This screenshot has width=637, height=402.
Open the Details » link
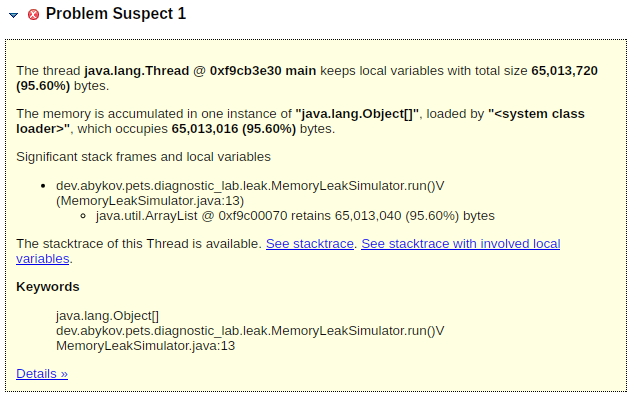(42, 373)
